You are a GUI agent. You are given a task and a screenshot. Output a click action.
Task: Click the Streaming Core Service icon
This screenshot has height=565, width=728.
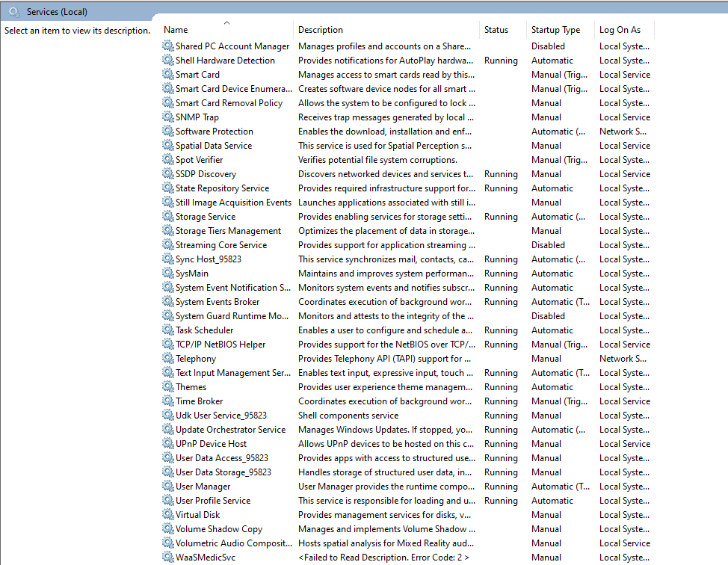[x=167, y=244]
